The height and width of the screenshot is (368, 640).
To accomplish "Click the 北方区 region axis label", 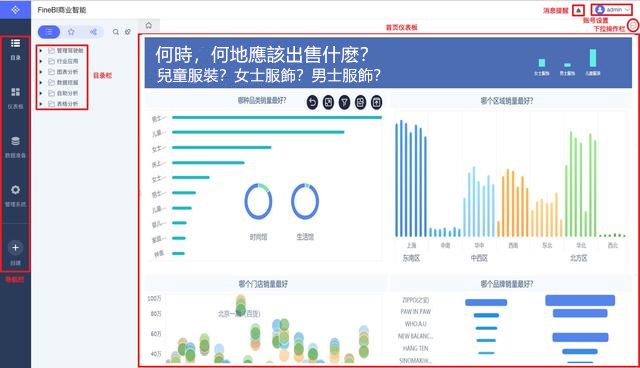I will (x=578, y=258).
